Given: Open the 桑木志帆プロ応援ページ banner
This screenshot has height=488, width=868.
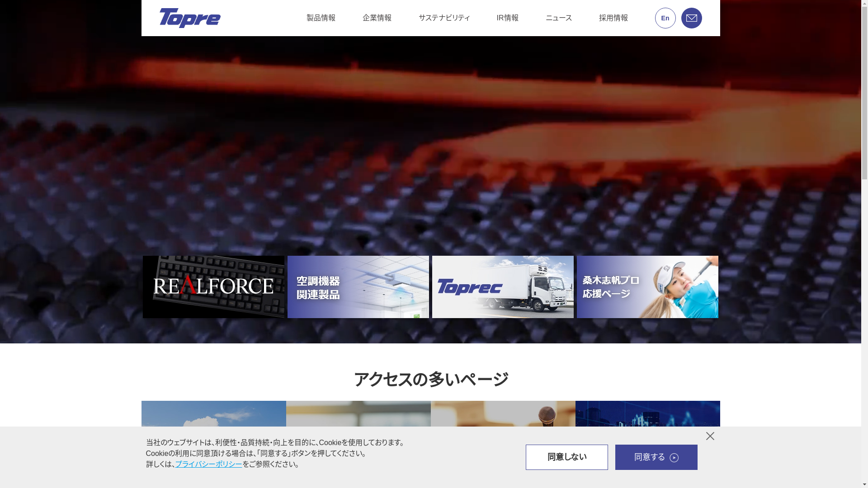Looking at the screenshot, I should point(647,287).
